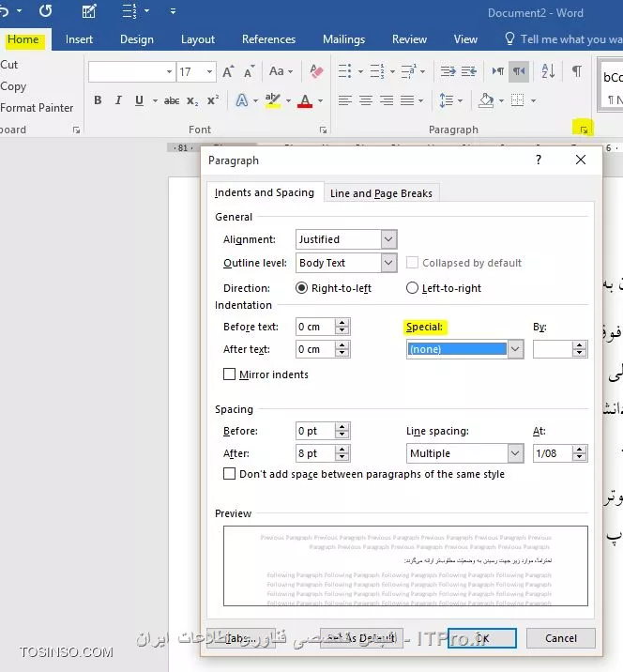Increase paragraph indent
This screenshot has width=623, height=672.
[x=469, y=71]
